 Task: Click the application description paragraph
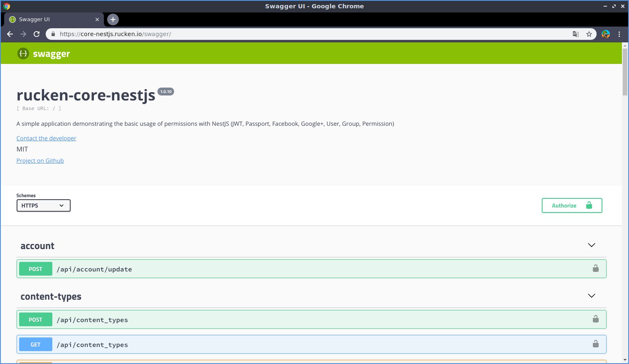(205, 124)
